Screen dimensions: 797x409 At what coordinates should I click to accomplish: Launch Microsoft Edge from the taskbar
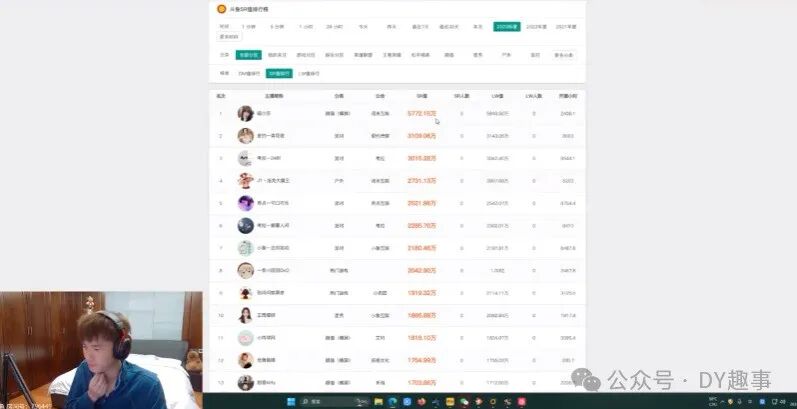392,401
